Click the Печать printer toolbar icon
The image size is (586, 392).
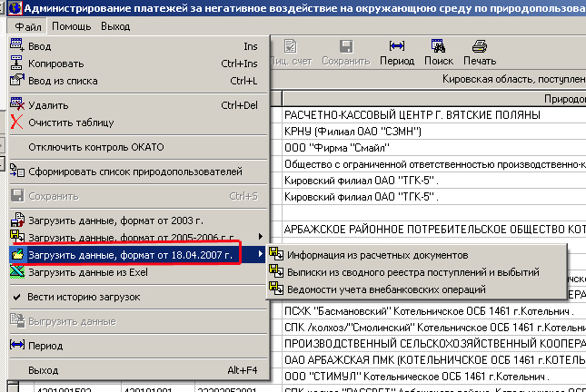coord(479,53)
